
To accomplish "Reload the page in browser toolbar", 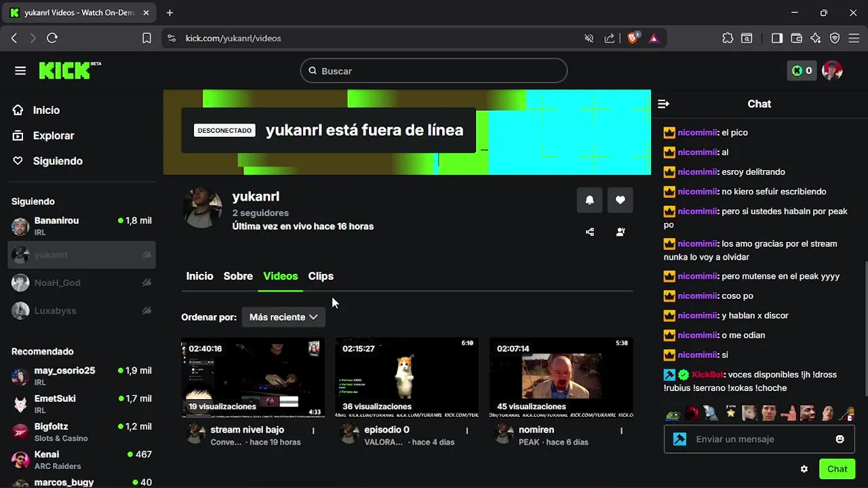I will pyautogui.click(x=52, y=38).
